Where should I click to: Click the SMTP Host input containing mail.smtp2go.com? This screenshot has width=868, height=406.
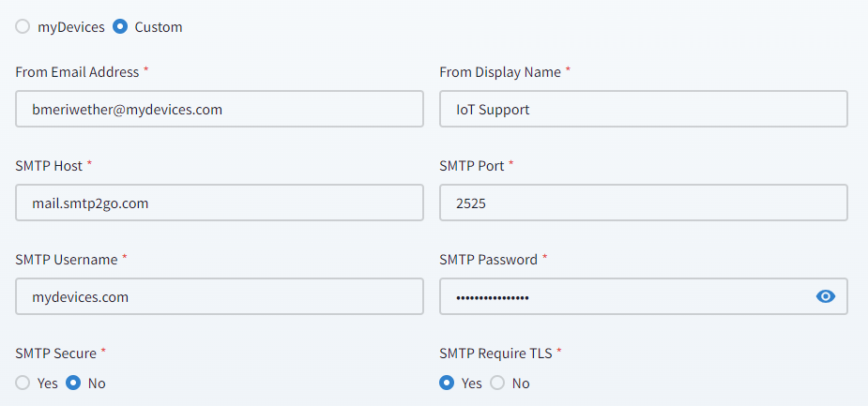point(220,203)
